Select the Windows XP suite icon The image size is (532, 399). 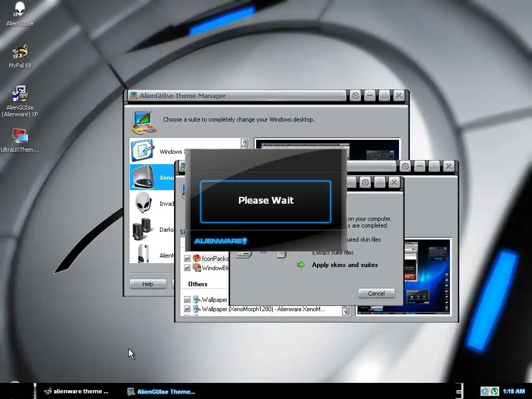pos(143,150)
